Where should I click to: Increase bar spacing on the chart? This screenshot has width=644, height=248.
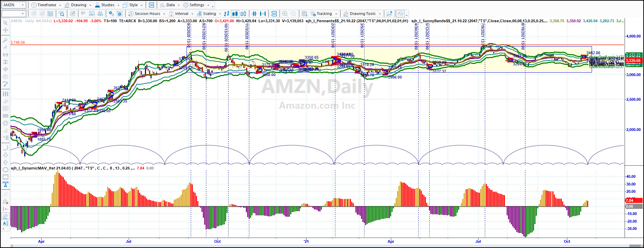[x=263, y=14]
